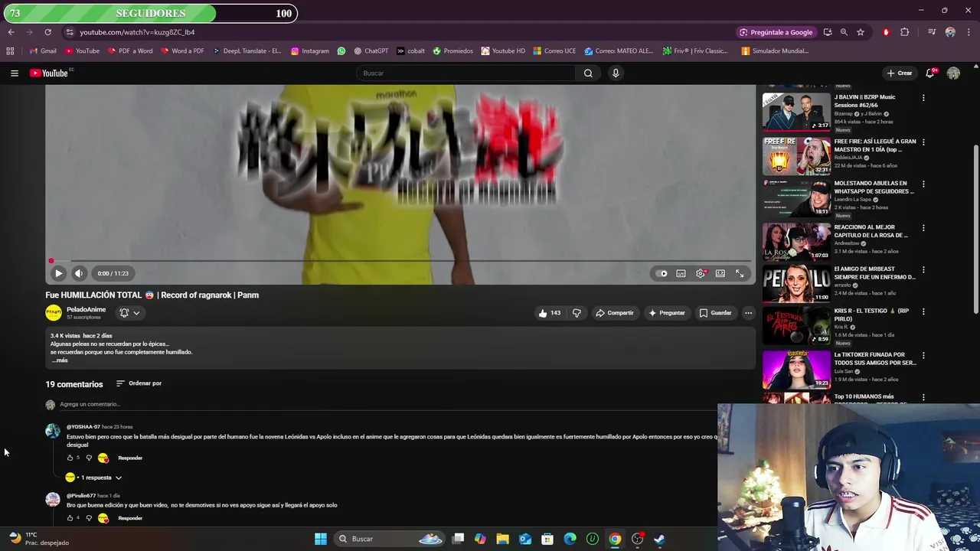This screenshot has width=980, height=551.
Task: Open the YouTube account avatar menu
Action: (x=953, y=73)
